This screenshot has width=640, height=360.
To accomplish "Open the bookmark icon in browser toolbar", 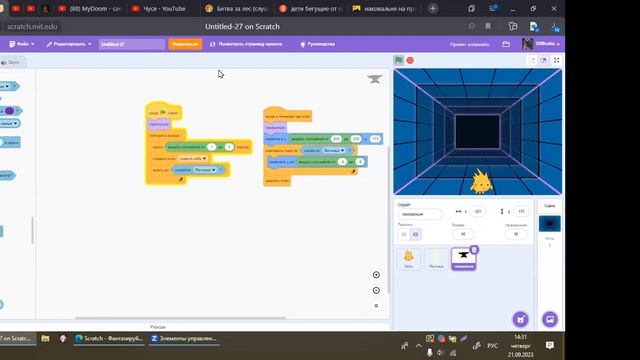I will (x=488, y=27).
